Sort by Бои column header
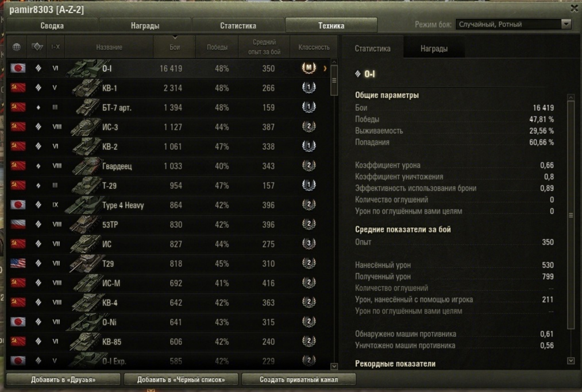Screen dimensions: 582x392 click(x=175, y=47)
